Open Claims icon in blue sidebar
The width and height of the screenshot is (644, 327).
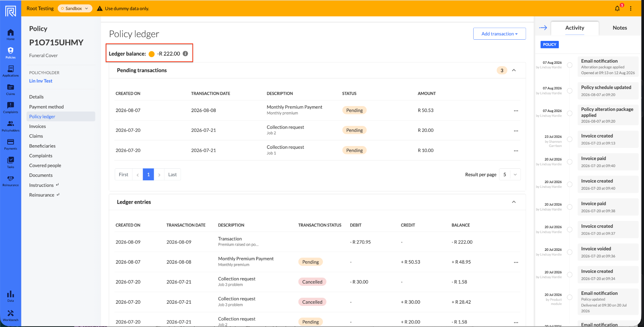[10, 89]
